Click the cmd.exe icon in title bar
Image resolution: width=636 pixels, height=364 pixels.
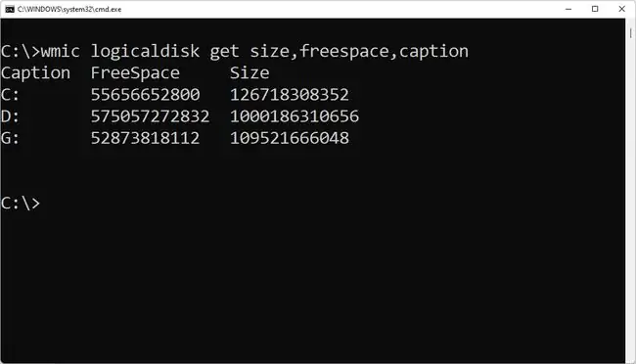(x=10, y=9)
